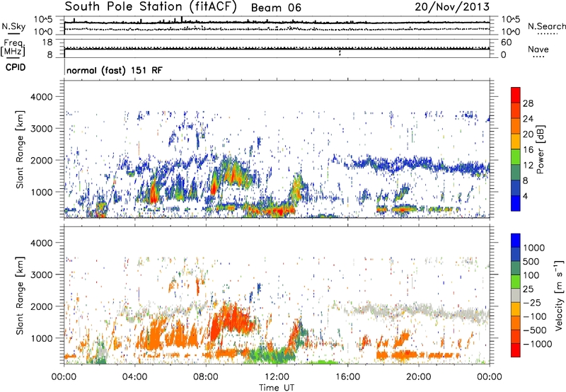Screen dimensions: 566x392
Task: Click the "18" tick on the frequency axis
Action: tap(47, 42)
